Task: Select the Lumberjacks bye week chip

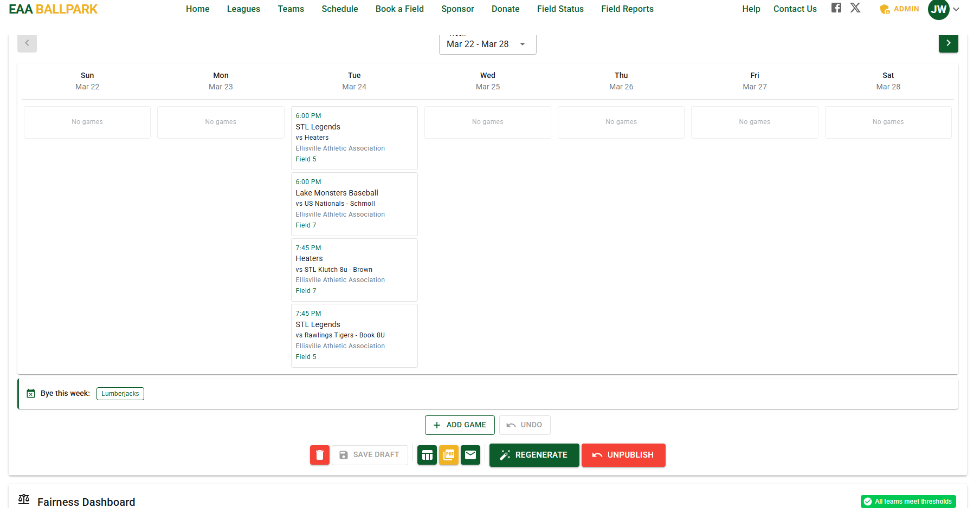Action: [x=120, y=394]
